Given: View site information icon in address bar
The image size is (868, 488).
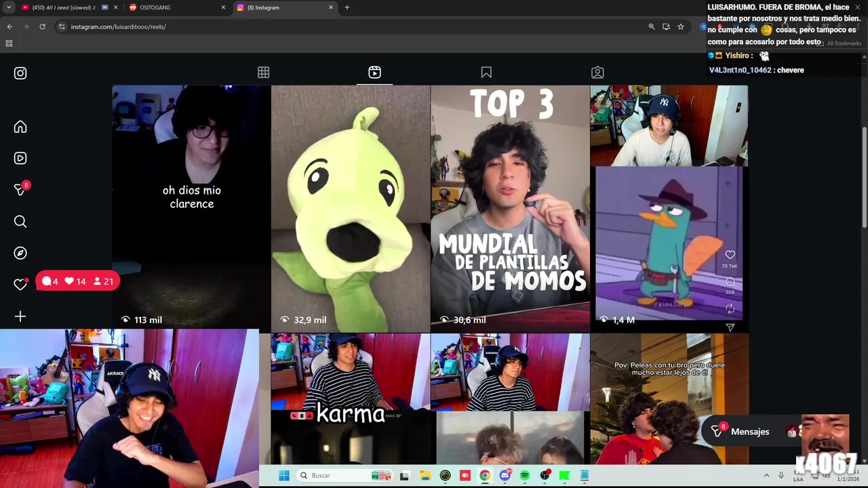Looking at the screenshot, I should coord(62,26).
